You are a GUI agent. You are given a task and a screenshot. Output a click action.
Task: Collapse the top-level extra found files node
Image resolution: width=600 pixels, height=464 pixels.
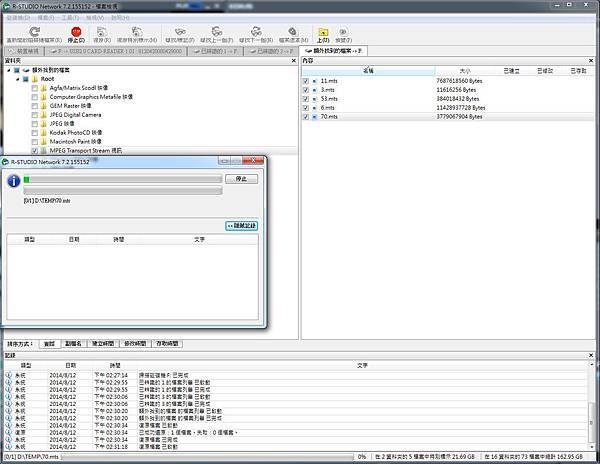7,70
